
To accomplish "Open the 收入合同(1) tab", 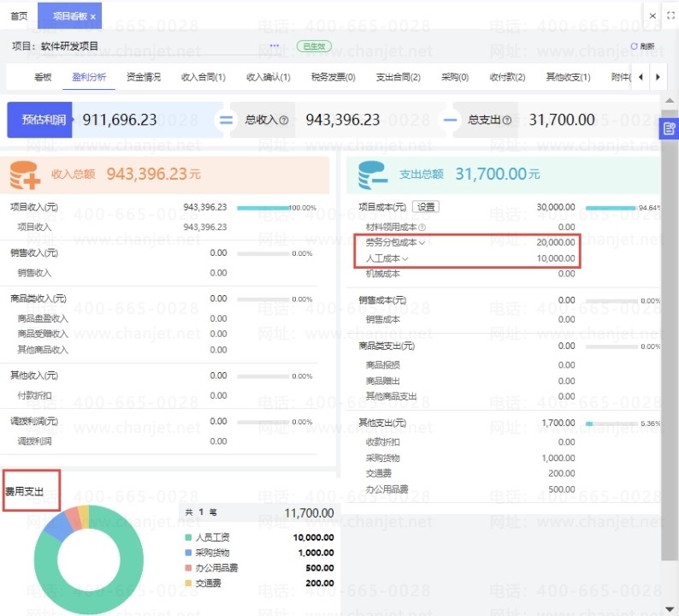I will (x=203, y=77).
